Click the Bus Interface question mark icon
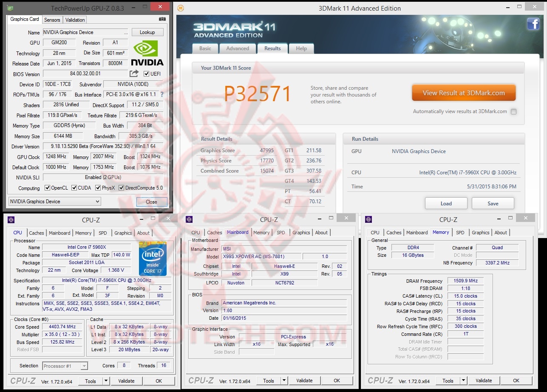The height and width of the screenshot is (392, 547). 162,94
